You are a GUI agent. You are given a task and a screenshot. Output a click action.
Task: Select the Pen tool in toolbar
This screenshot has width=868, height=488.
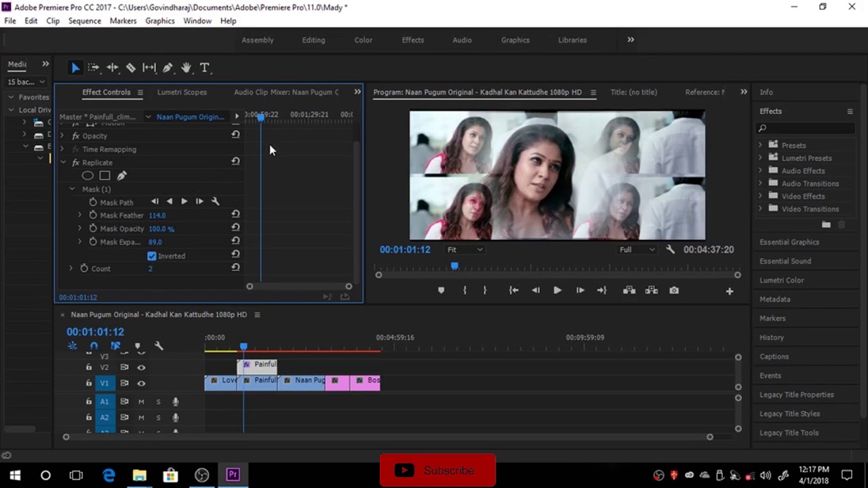click(x=167, y=68)
